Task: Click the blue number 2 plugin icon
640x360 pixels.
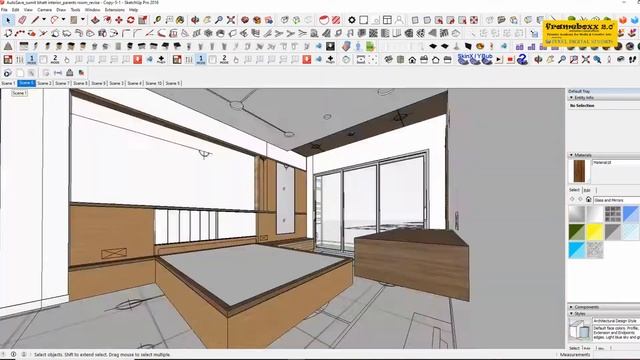Action: point(522,60)
